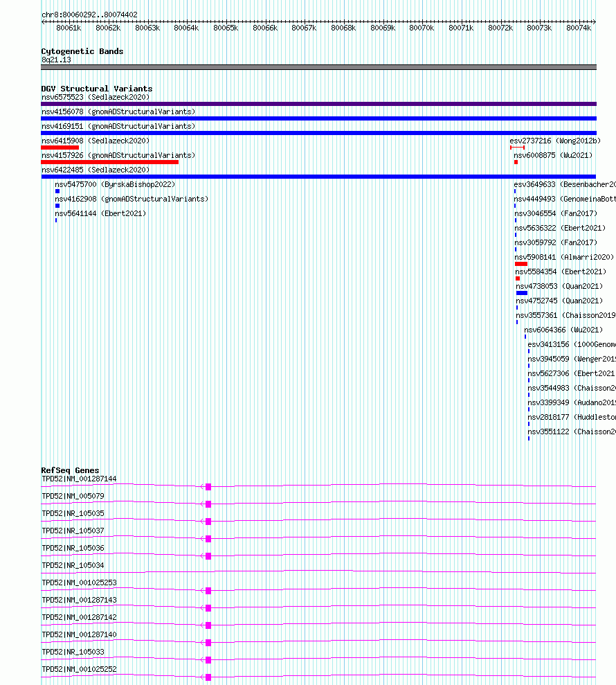The width and height of the screenshot is (616, 685).
Task: Click the nsv3557361 variant label
Action: 565,315
